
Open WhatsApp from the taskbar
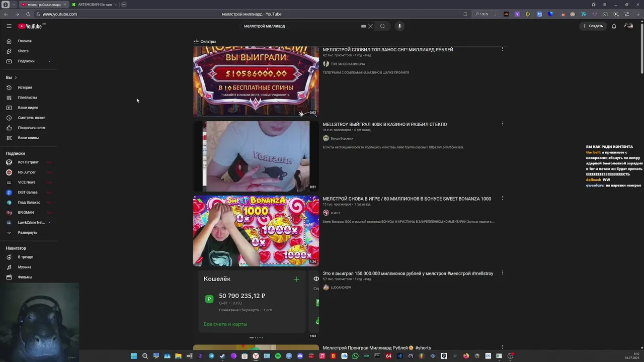click(355, 356)
